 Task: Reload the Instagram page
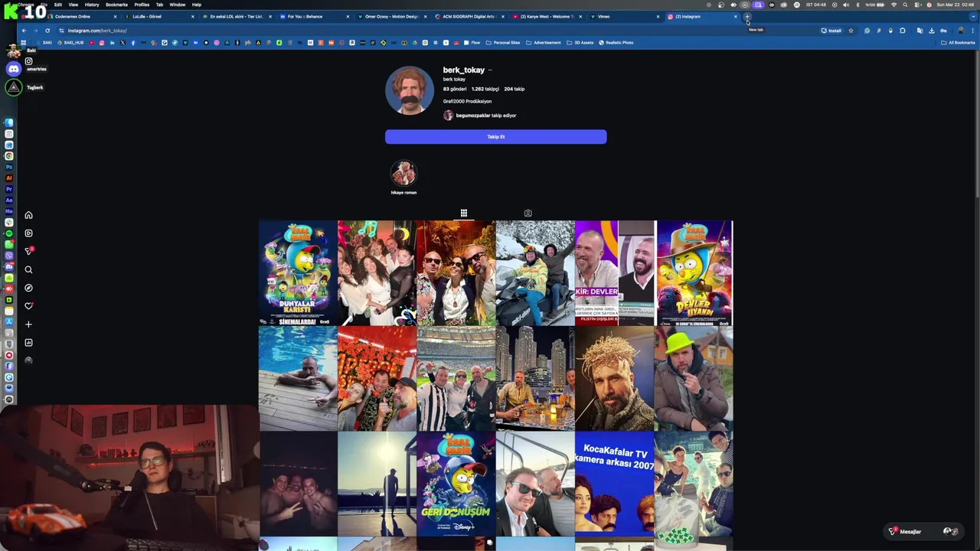click(x=47, y=31)
